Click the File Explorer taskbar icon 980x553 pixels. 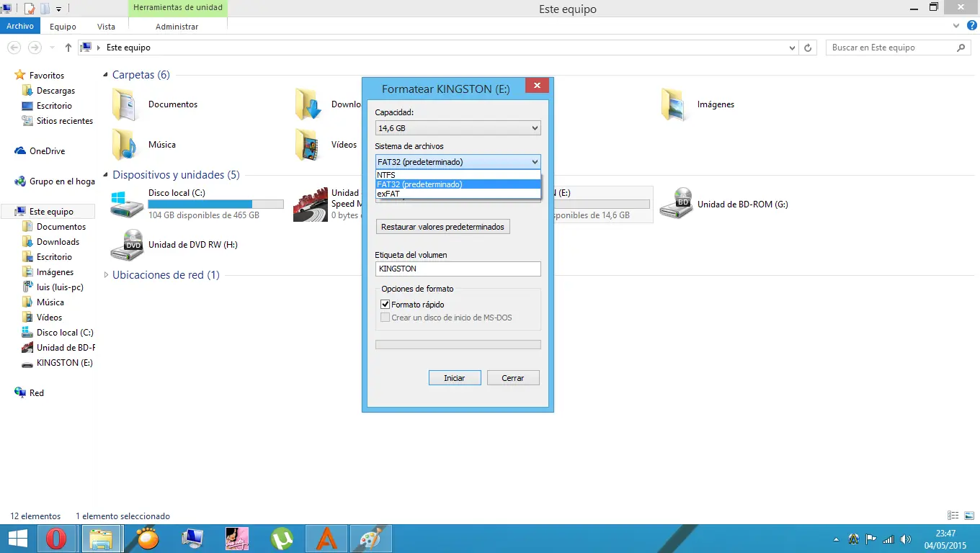[101, 539]
